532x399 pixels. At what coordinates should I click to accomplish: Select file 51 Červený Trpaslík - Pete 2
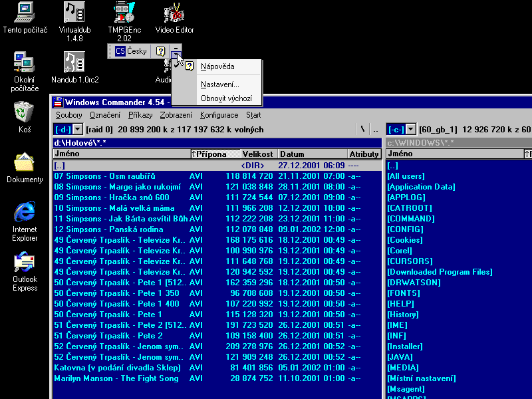[x=217, y=336]
